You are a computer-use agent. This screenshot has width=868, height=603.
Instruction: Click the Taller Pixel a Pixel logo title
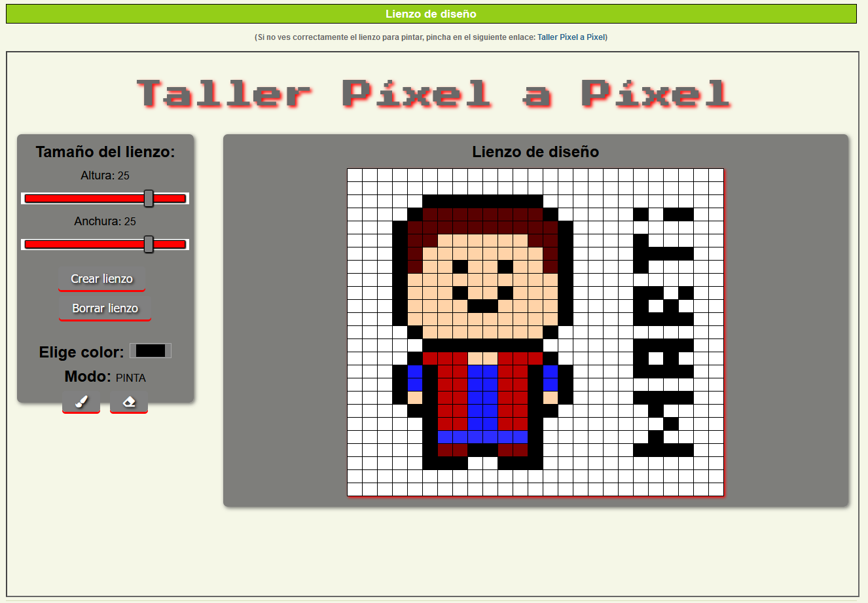[x=433, y=94]
